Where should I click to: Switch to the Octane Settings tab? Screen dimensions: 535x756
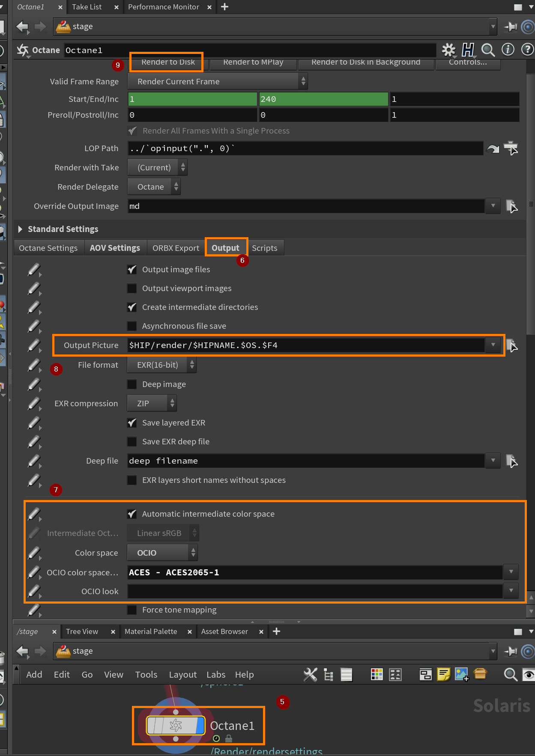48,248
